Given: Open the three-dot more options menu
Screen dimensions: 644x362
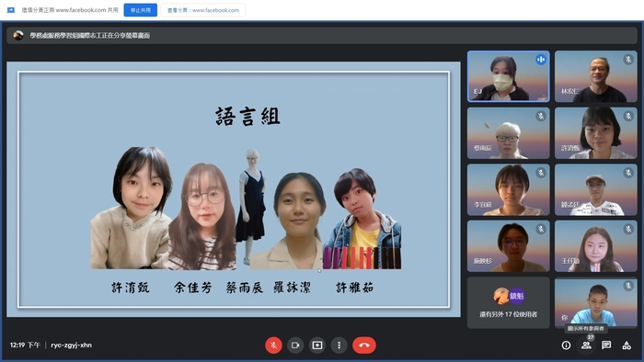Looking at the screenshot, I should pyautogui.click(x=339, y=345).
